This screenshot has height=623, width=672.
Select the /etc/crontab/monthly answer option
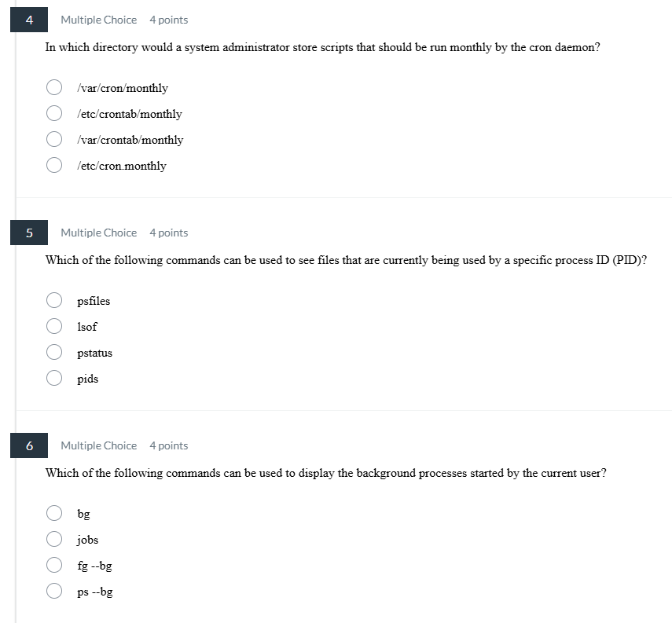point(53,113)
